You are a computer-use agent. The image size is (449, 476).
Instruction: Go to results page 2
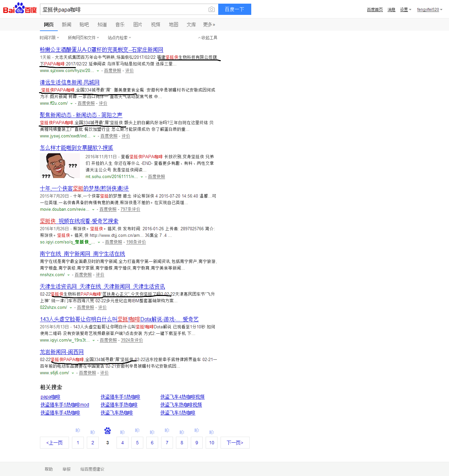(x=93, y=443)
